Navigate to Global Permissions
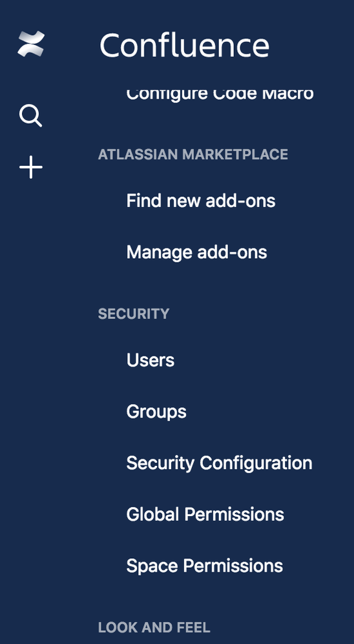 point(205,514)
